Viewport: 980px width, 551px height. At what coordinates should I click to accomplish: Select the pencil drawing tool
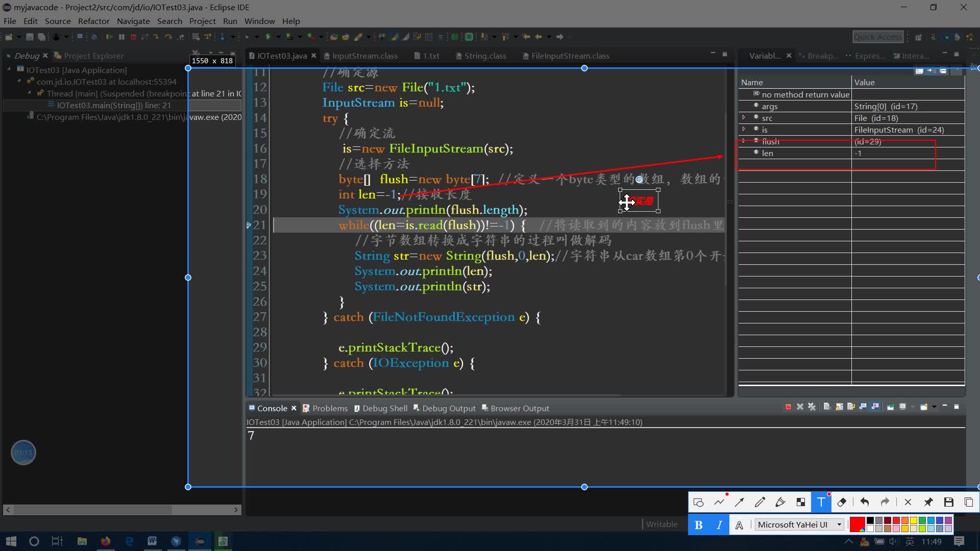coord(760,503)
